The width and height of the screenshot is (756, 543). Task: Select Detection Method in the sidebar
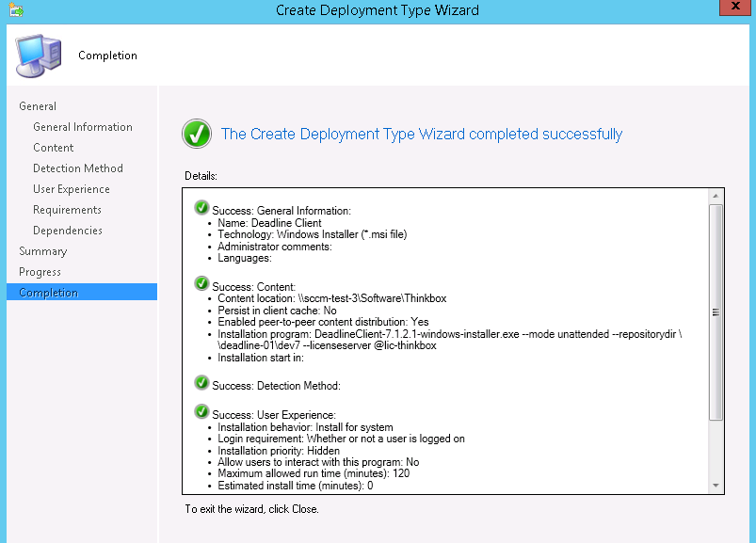click(x=77, y=168)
